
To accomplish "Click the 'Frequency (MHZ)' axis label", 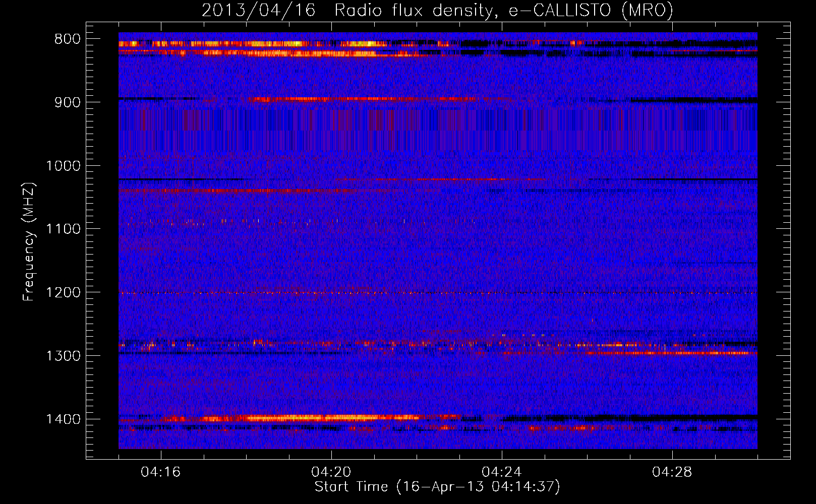I will [x=29, y=242].
